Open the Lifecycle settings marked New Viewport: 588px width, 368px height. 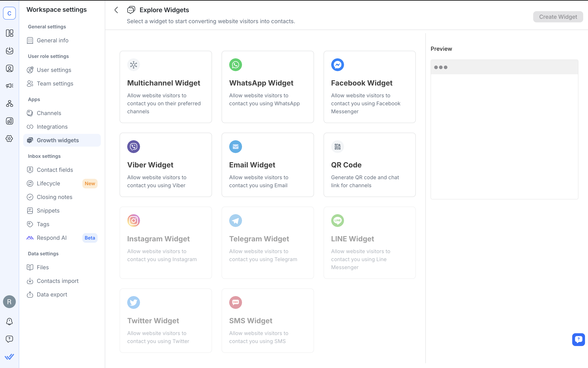point(48,184)
